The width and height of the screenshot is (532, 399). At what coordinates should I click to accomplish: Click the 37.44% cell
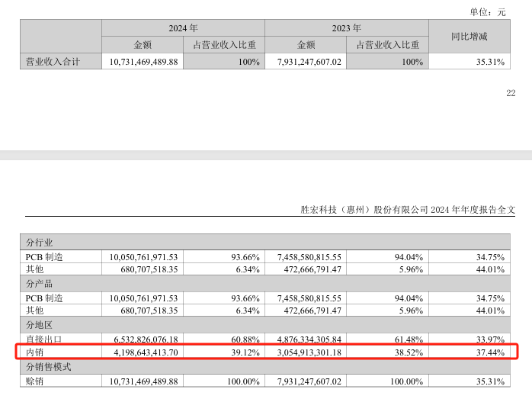(490, 352)
